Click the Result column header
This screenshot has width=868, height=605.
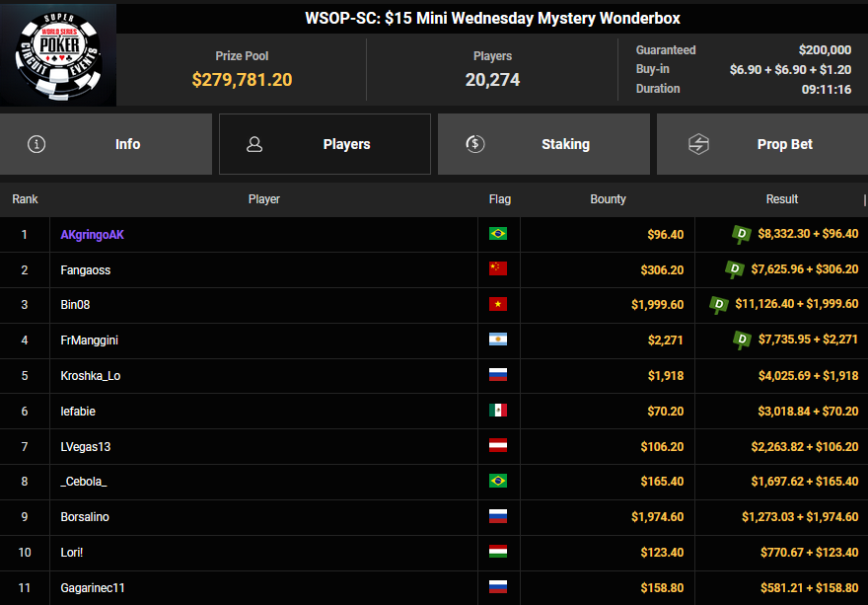coord(781,199)
